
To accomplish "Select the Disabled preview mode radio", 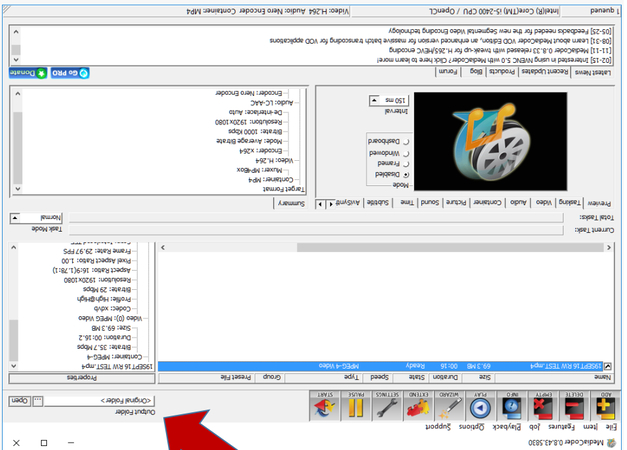I will click(x=407, y=175).
